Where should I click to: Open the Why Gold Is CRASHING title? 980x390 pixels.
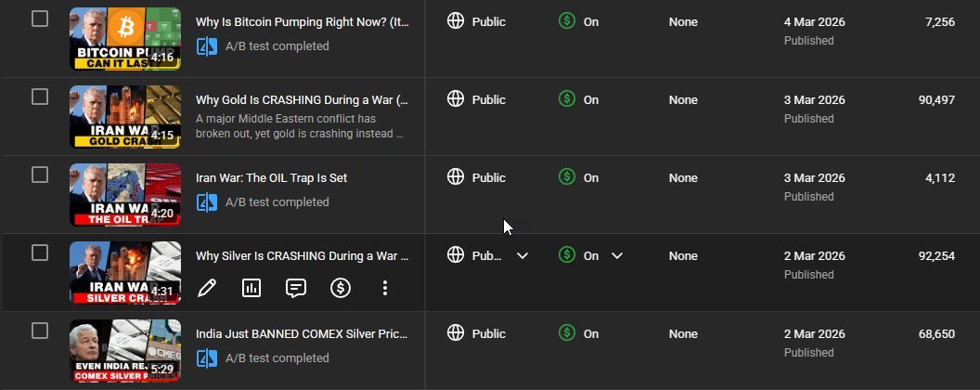[303, 100]
